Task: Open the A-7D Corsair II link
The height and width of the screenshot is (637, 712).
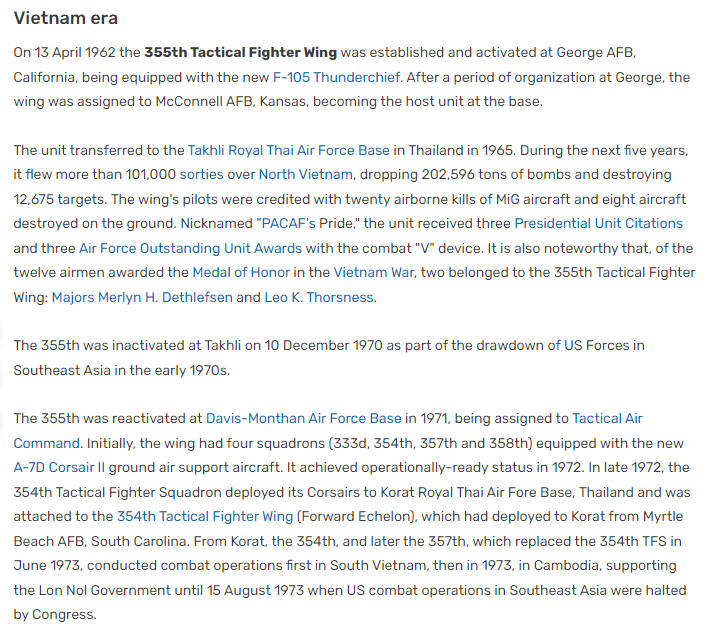Action: coord(59,468)
